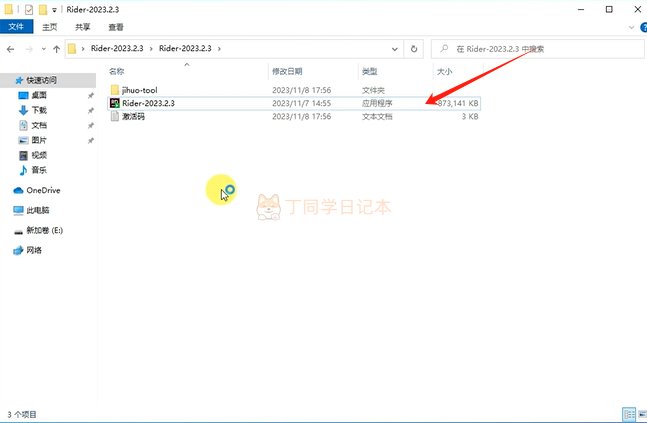Click the 873,141 KB size cell

tap(457, 103)
